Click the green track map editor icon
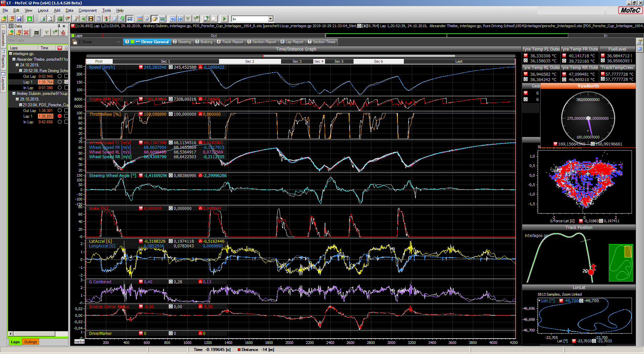 pyautogui.click(x=60, y=19)
